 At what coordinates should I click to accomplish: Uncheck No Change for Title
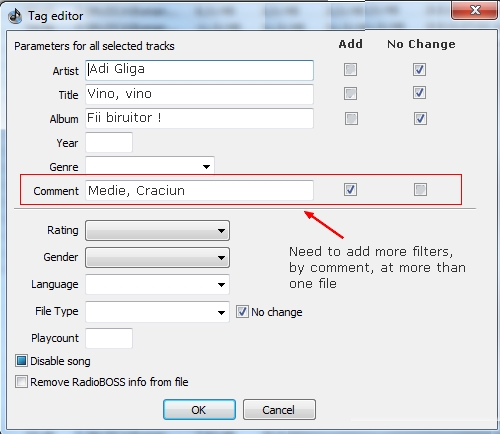(419, 93)
